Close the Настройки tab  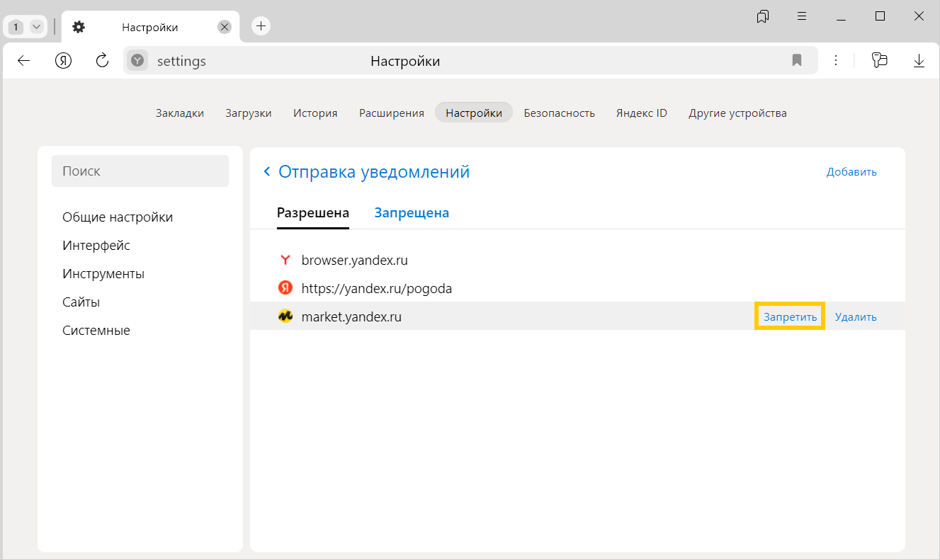click(225, 27)
